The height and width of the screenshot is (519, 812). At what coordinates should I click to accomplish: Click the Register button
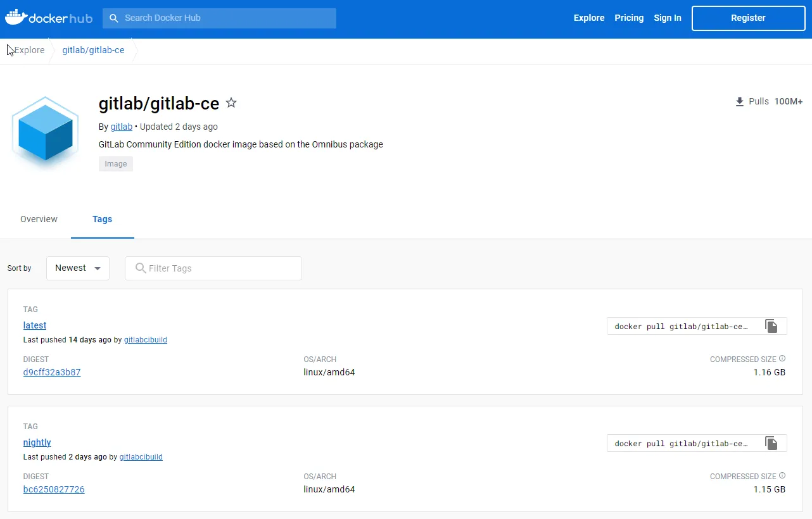(x=747, y=18)
